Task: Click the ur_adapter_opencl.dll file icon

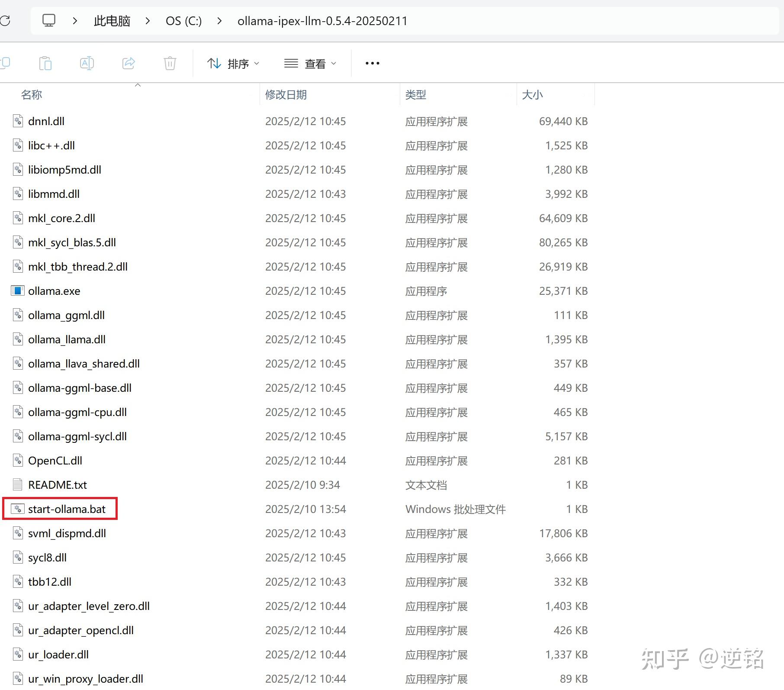Action: (x=18, y=630)
